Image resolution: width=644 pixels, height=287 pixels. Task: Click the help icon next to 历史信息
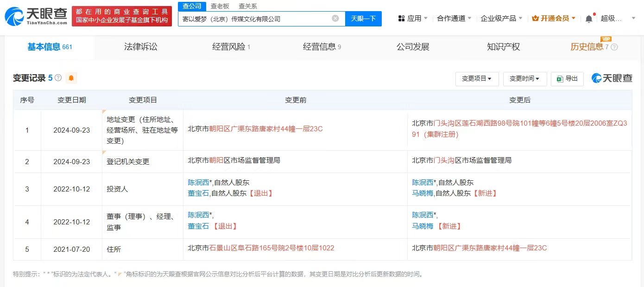614,47
